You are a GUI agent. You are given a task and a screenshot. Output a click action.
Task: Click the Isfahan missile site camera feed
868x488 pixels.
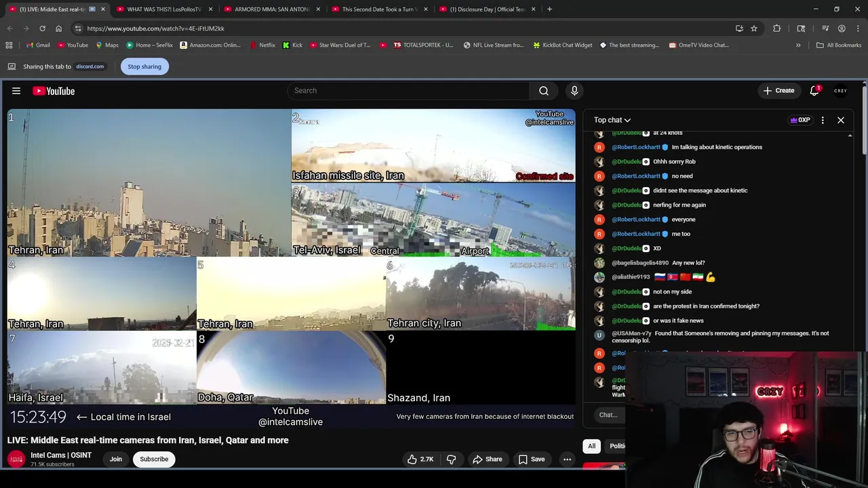click(x=433, y=146)
